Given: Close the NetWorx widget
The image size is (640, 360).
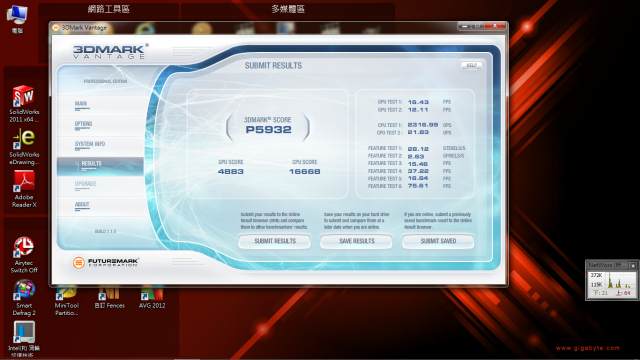Looking at the screenshot, I should click(x=633, y=266).
